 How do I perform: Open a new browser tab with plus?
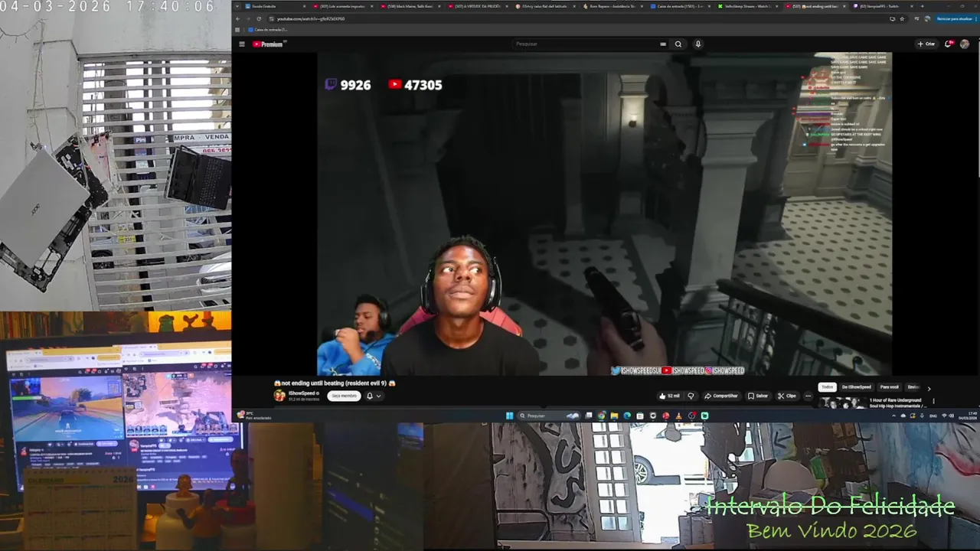click(923, 6)
